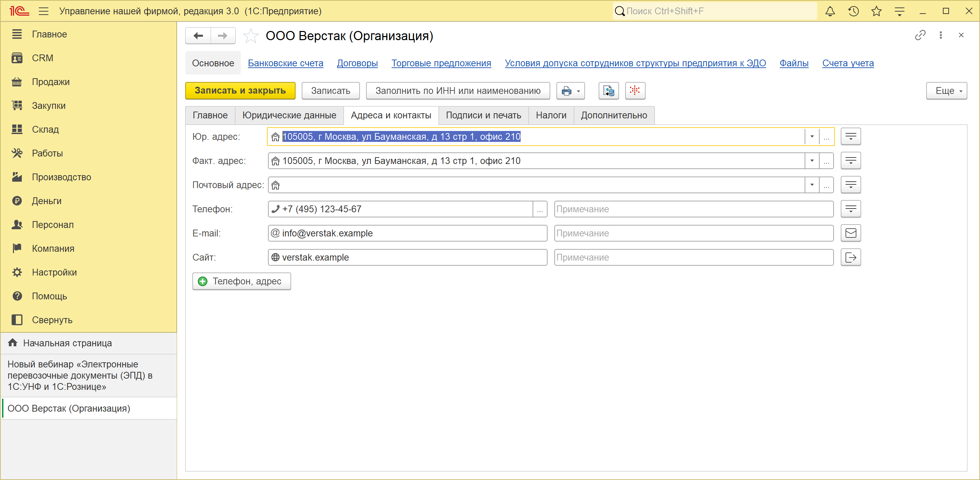This screenshot has height=480, width=980.
Task: Switch to the Юридические данные tab
Action: tap(289, 116)
